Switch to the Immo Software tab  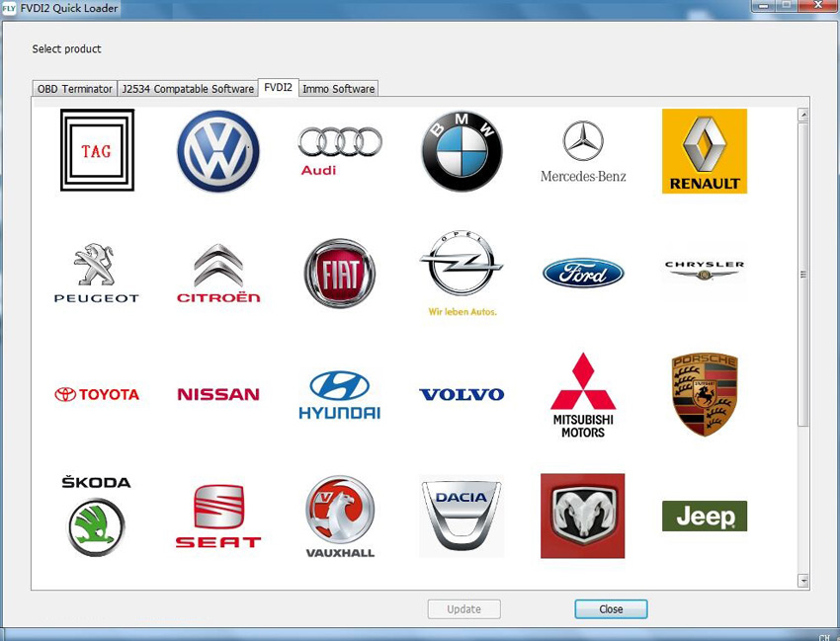338,89
